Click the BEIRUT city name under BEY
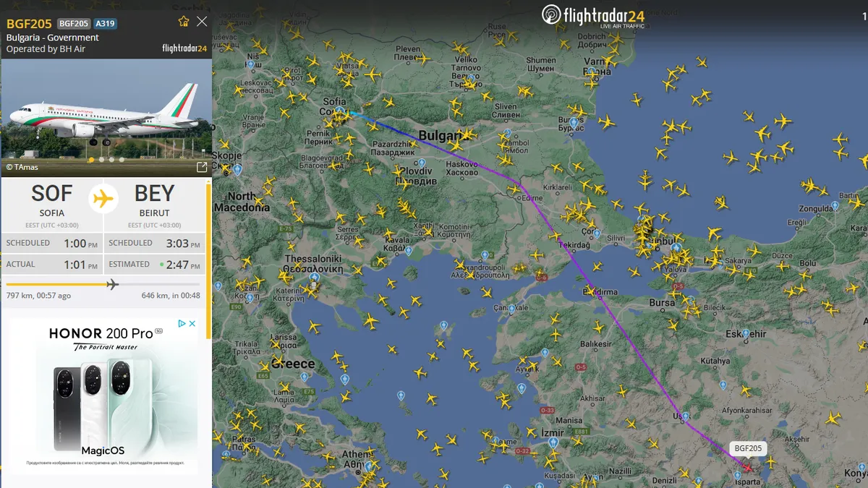This screenshot has height=488, width=868. pos(155,213)
